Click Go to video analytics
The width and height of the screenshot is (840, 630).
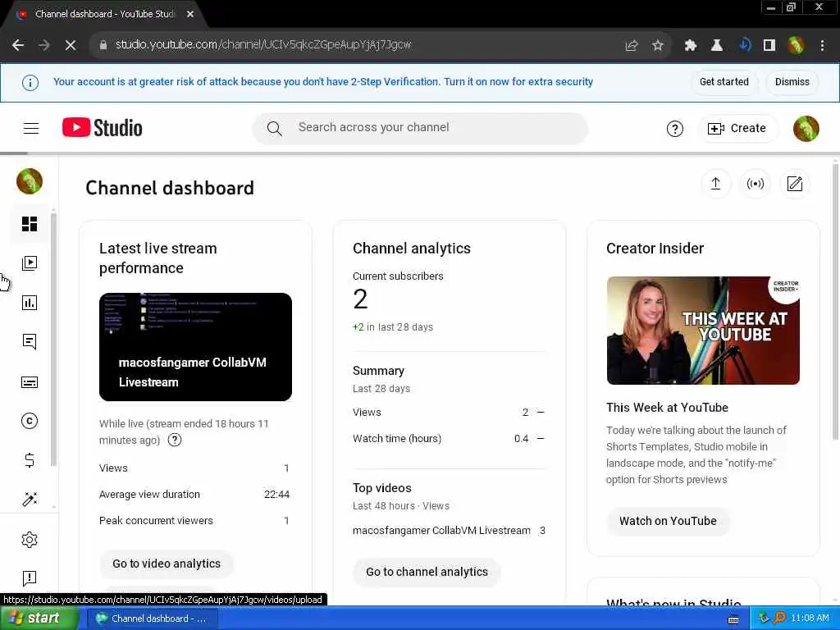tap(167, 564)
